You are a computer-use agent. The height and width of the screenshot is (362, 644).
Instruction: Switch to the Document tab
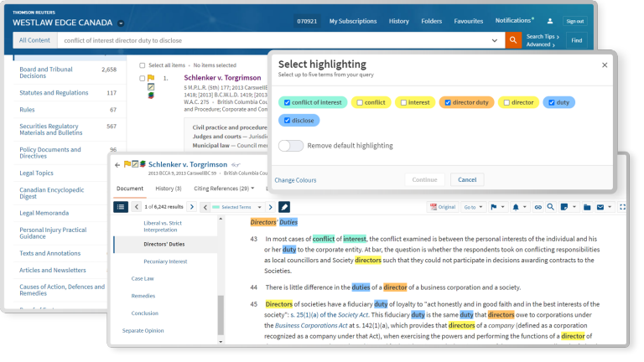(130, 189)
